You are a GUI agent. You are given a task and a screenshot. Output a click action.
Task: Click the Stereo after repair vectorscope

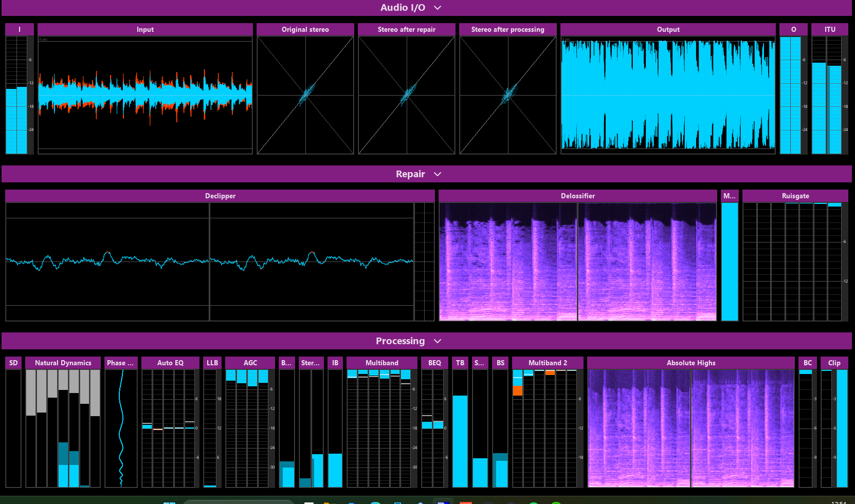tap(407, 95)
